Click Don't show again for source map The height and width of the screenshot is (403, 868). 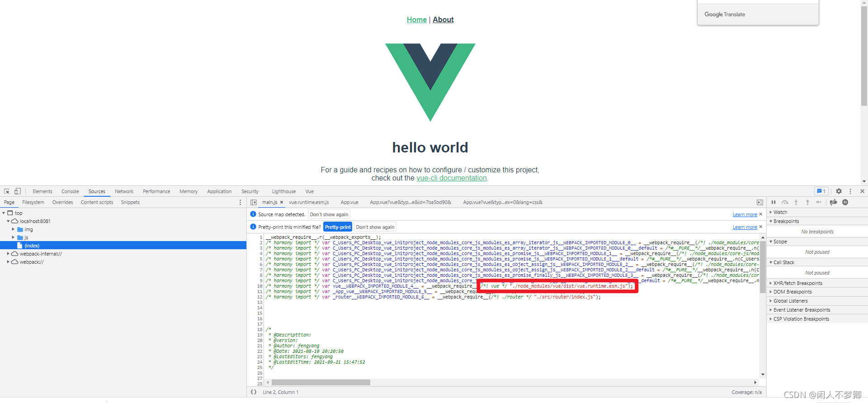click(329, 214)
